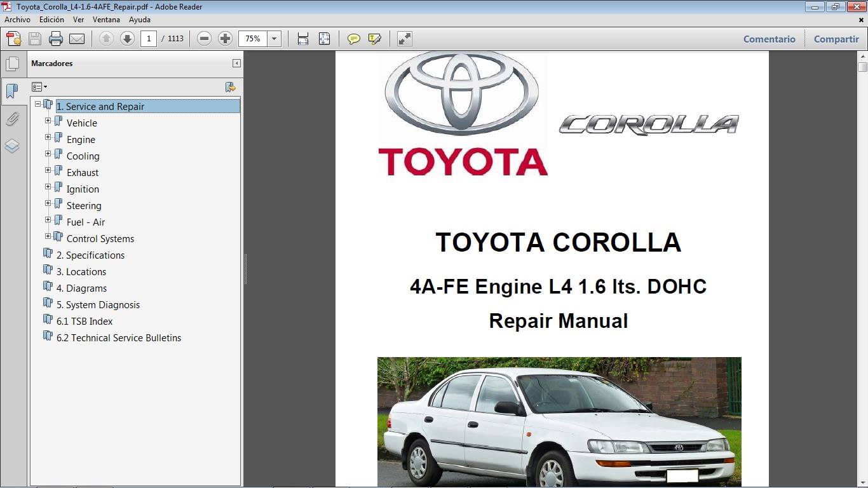Print the document using printer icon
This screenshot has height=488, width=868.
[x=56, y=39]
